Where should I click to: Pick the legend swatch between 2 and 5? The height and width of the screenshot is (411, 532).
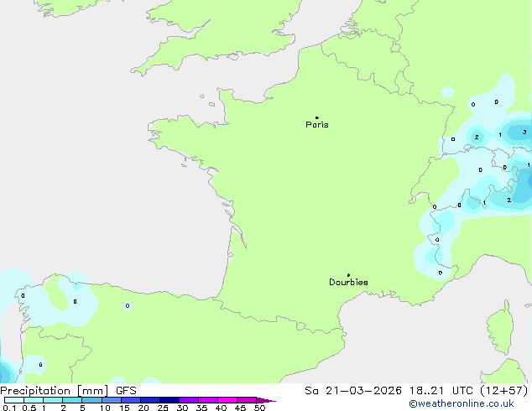point(72,400)
